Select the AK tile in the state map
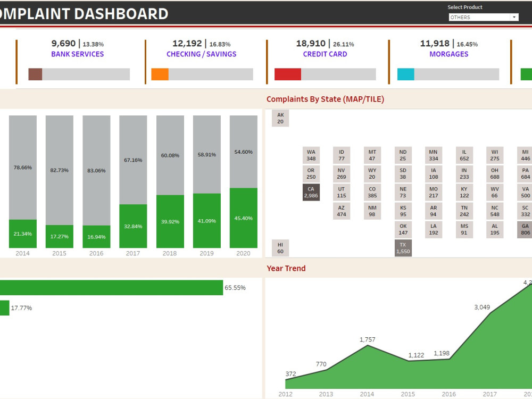The height and width of the screenshot is (399, 532). pyautogui.click(x=280, y=117)
